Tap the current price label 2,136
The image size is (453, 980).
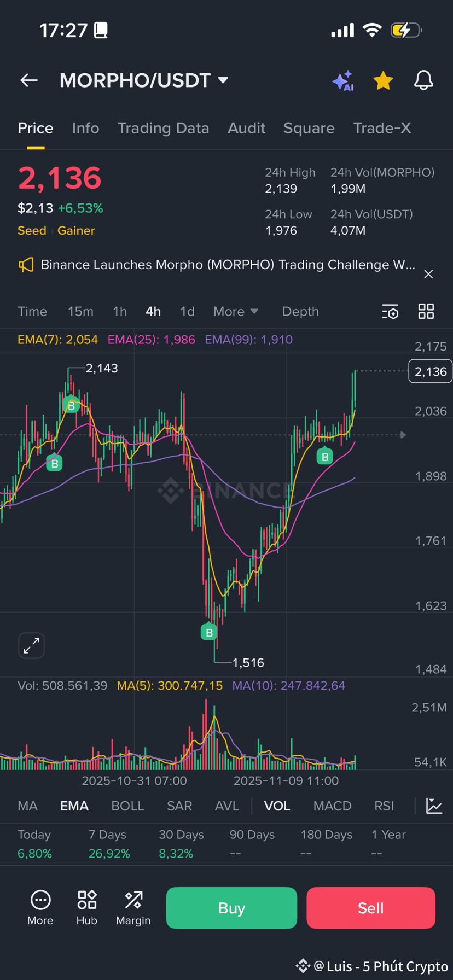click(431, 372)
